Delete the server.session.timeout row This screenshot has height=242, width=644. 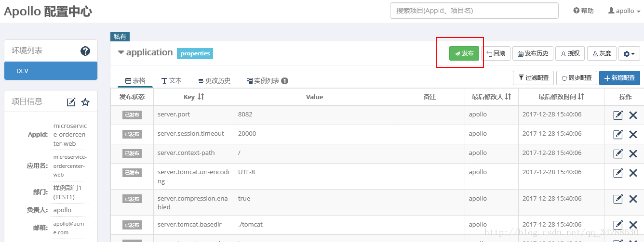pos(633,134)
